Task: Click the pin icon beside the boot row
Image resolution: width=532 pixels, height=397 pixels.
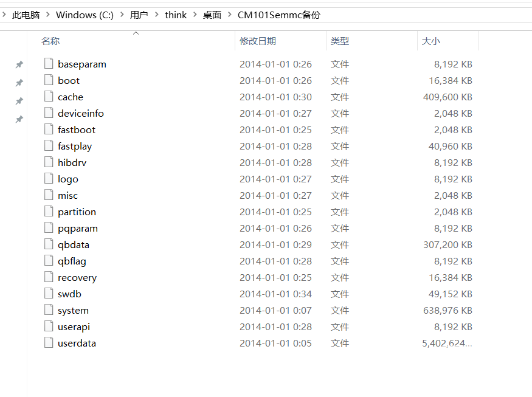Action: 19,83
